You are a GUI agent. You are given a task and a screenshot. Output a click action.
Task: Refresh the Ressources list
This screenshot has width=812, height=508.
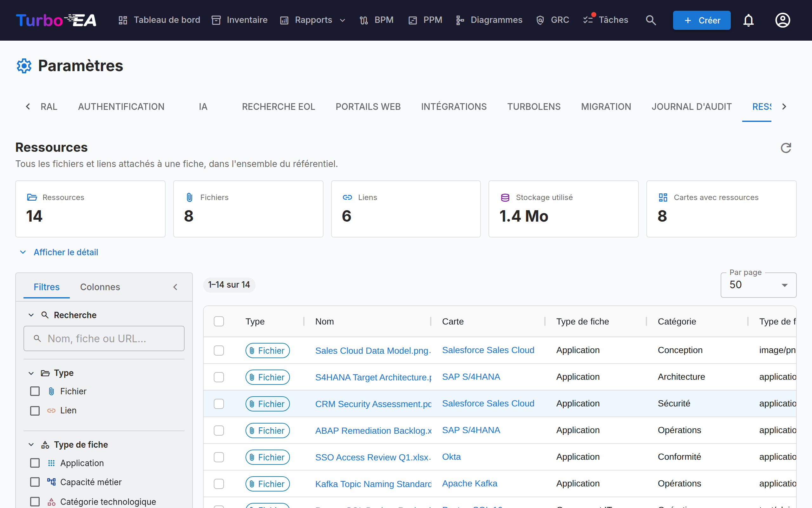(x=786, y=148)
